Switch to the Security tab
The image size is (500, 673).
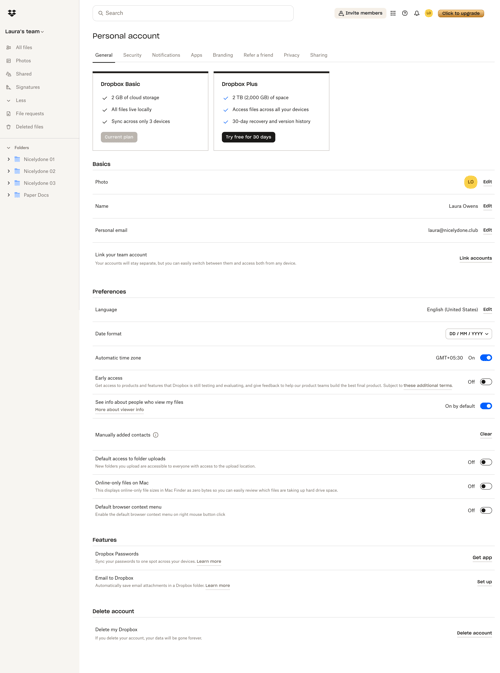tap(132, 55)
